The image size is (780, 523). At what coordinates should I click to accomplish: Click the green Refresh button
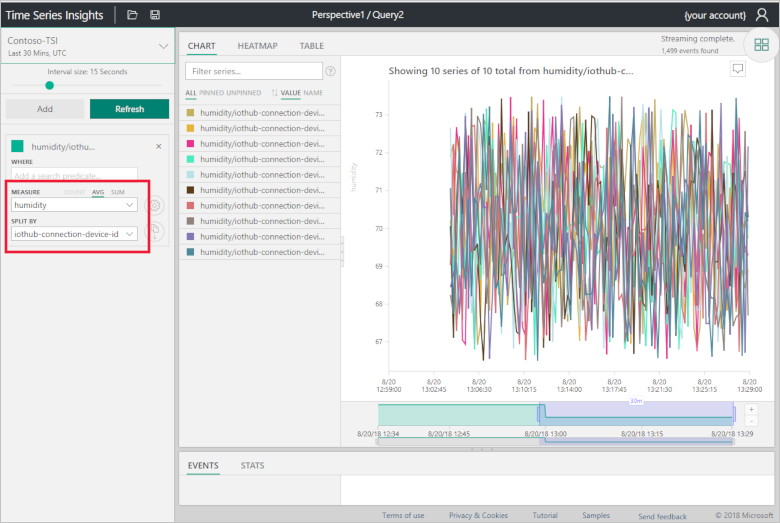(129, 109)
